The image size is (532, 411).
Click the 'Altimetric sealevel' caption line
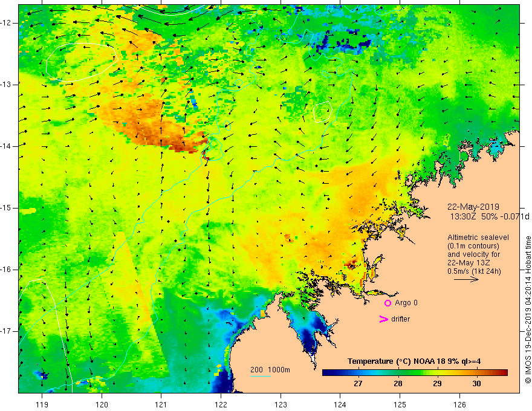tap(478, 238)
